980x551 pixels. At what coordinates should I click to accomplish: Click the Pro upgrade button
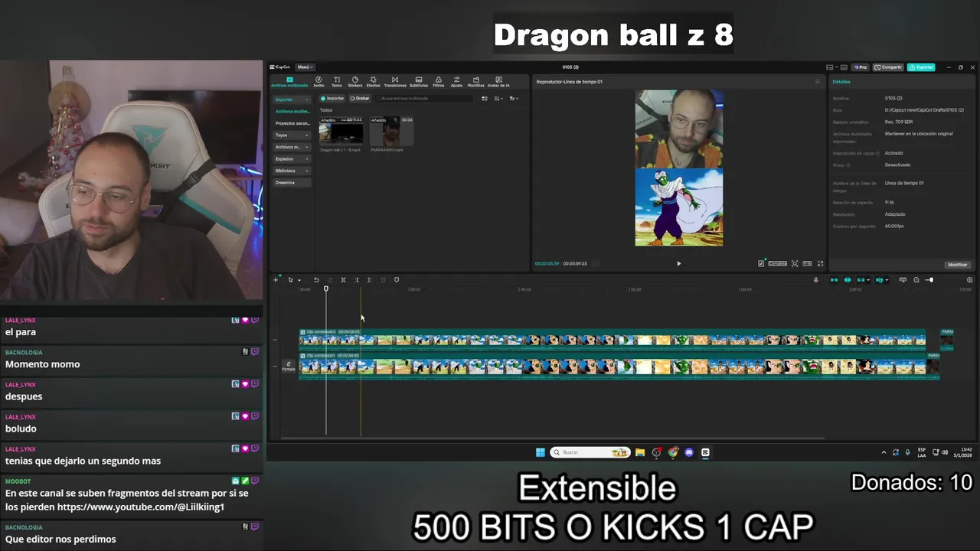(861, 67)
